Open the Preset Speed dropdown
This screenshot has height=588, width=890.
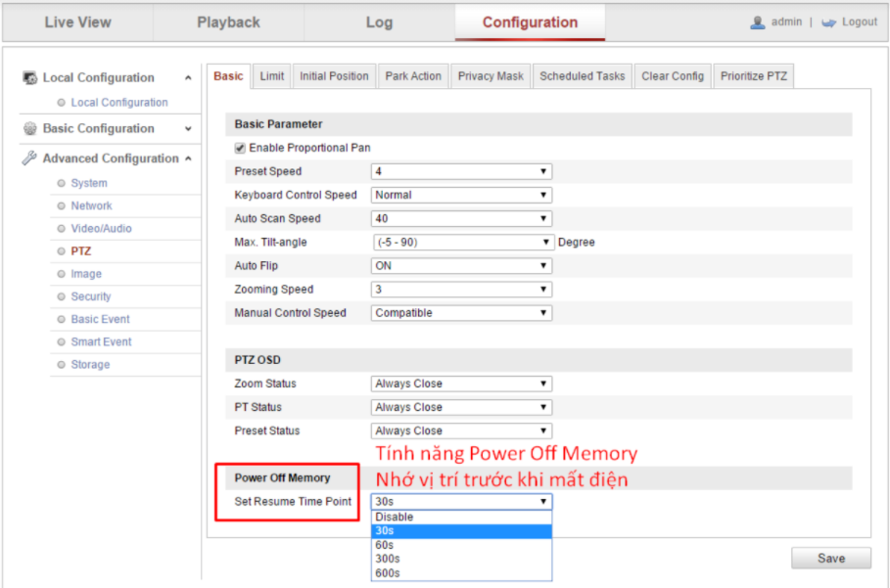coord(461,171)
